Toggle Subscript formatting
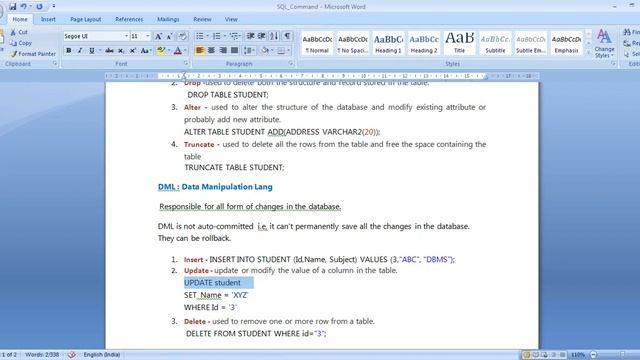 (x=121, y=51)
